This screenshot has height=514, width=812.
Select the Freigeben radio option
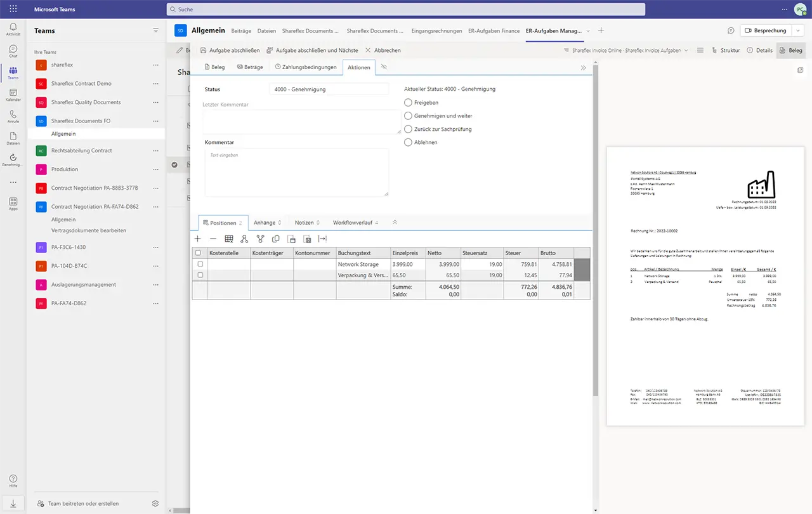pyautogui.click(x=409, y=102)
